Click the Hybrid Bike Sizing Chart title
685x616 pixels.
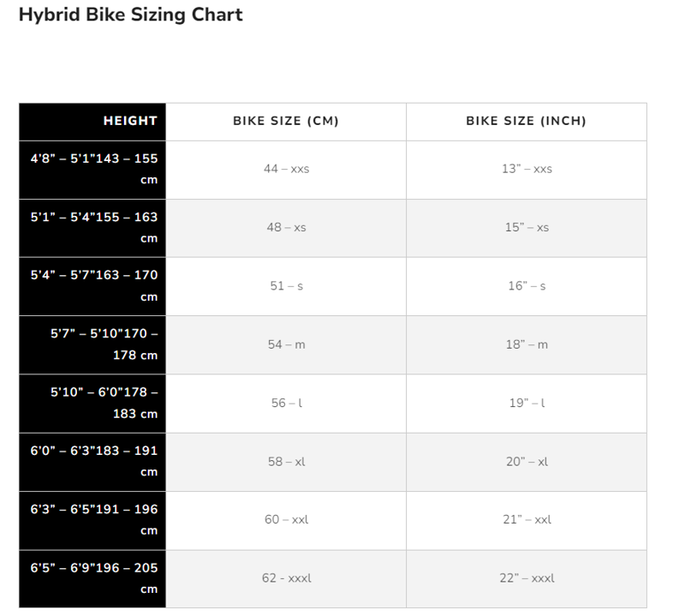click(130, 15)
